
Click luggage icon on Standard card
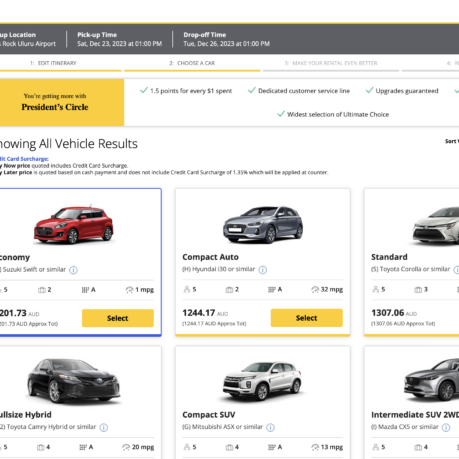pos(418,290)
